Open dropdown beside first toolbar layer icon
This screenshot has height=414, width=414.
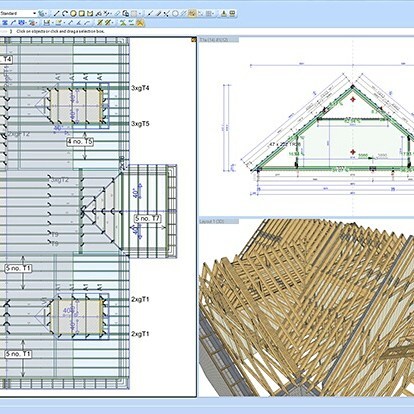pyautogui.click(x=46, y=14)
